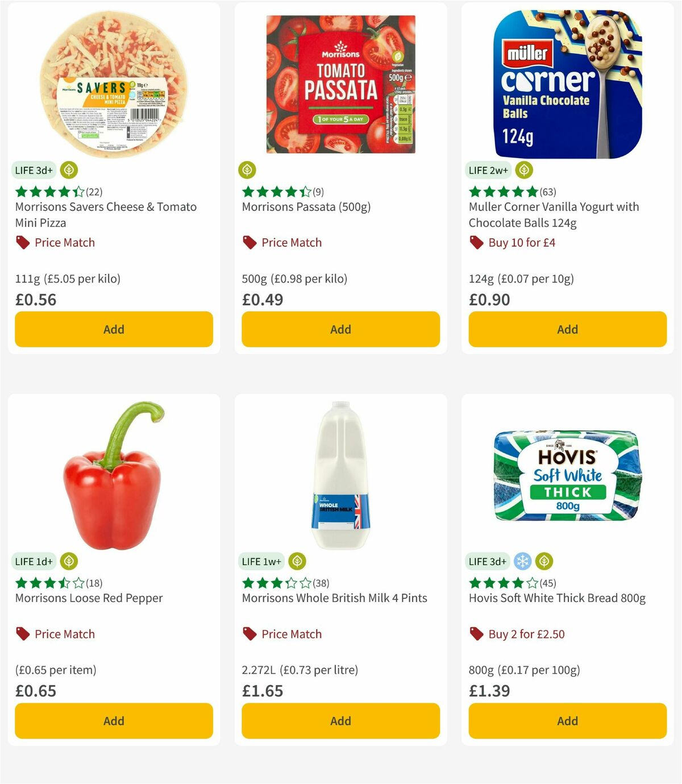Click the leaf icon beside LIFE 2w+ on yogurt
The height and width of the screenshot is (784, 682).
click(525, 169)
